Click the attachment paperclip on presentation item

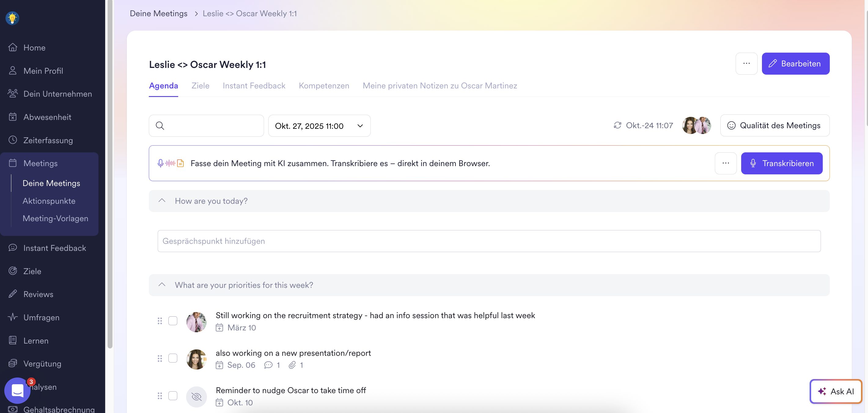point(292,365)
